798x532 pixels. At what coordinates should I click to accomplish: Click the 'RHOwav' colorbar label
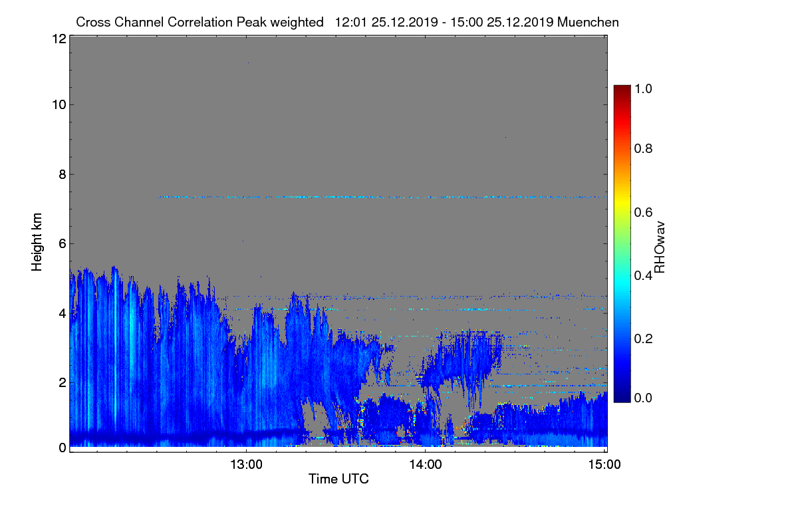click(660, 247)
